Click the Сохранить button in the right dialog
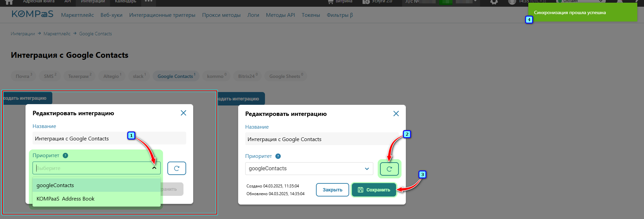Viewport: 644px width, 219px height. click(374, 190)
